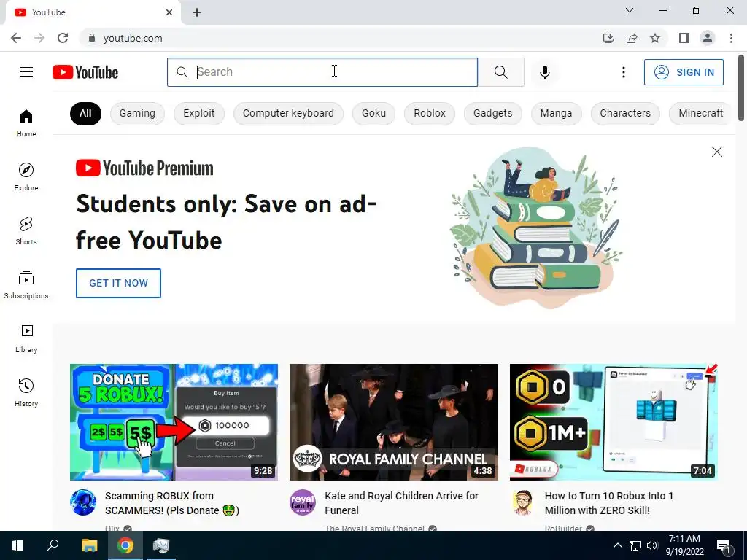
Task: Reload the page with refresh icon
Action: click(63, 38)
